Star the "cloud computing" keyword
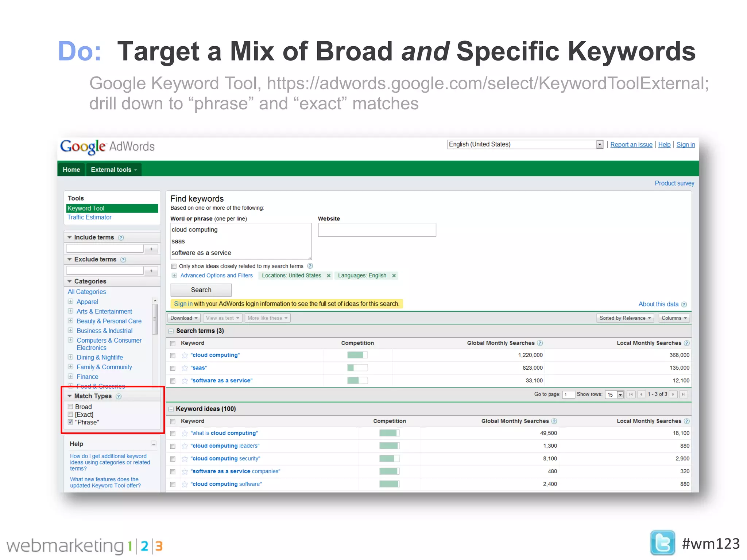This screenshot has width=747, height=560. (x=185, y=355)
